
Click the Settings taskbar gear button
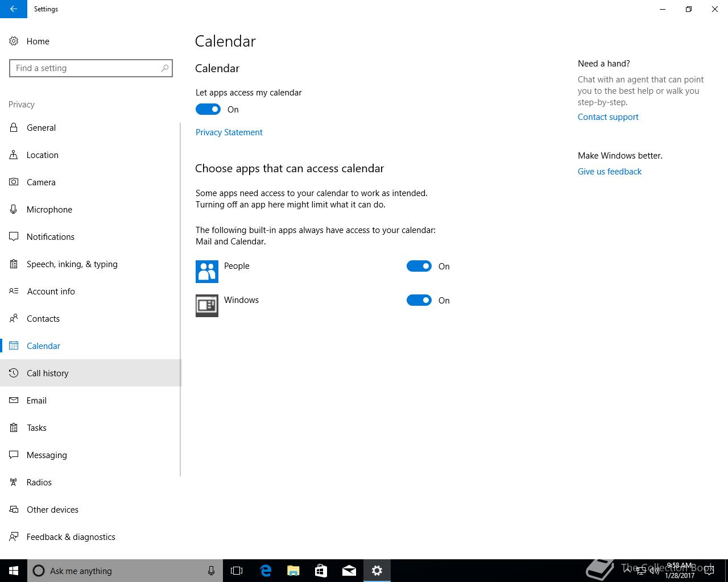tap(377, 571)
